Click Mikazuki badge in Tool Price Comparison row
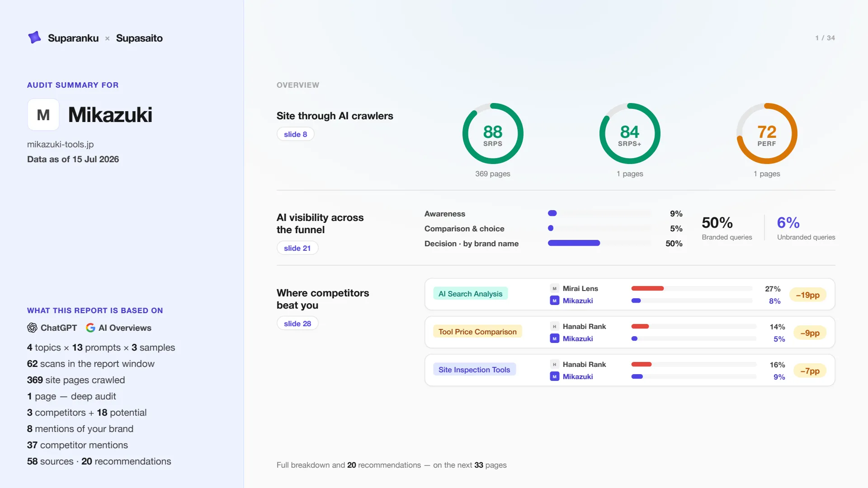This screenshot has width=868, height=488. tap(554, 338)
